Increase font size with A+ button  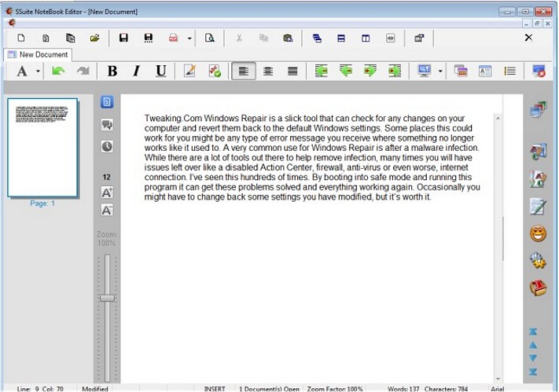[107, 192]
